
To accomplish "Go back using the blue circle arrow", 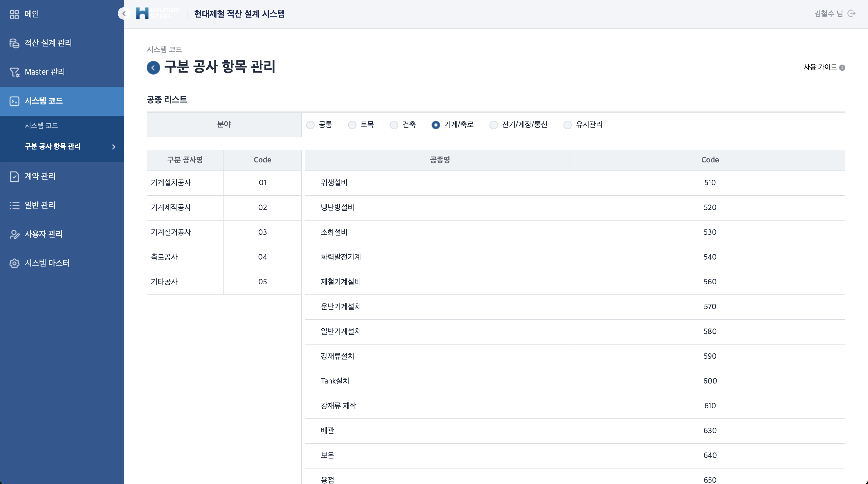I will point(153,67).
